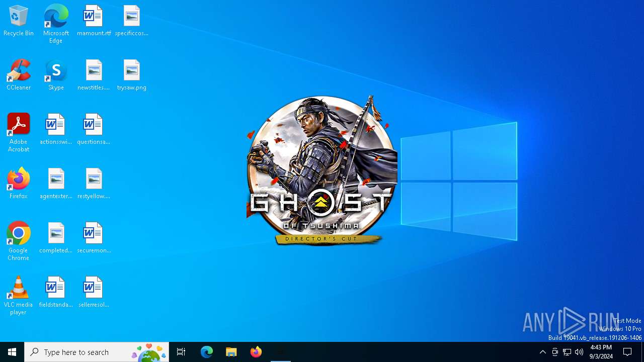
Task: Launch Skype from the desktop shortcut
Action: click(56, 75)
